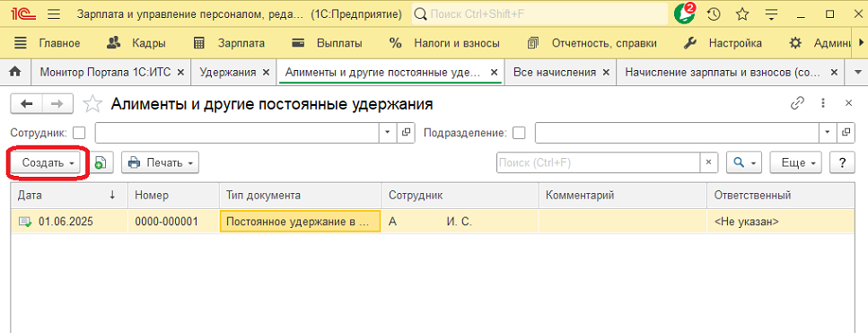
Task: Sort by the Комментарий column header
Action: pyautogui.click(x=623, y=196)
